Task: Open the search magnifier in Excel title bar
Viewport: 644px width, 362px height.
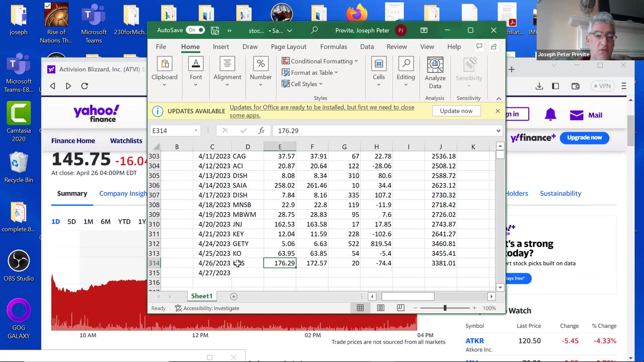Action: [314, 30]
